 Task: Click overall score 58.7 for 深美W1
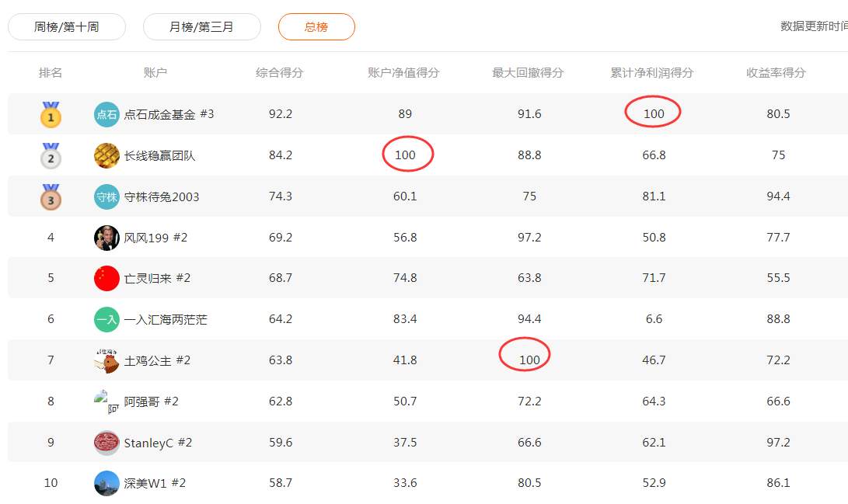pyautogui.click(x=281, y=482)
